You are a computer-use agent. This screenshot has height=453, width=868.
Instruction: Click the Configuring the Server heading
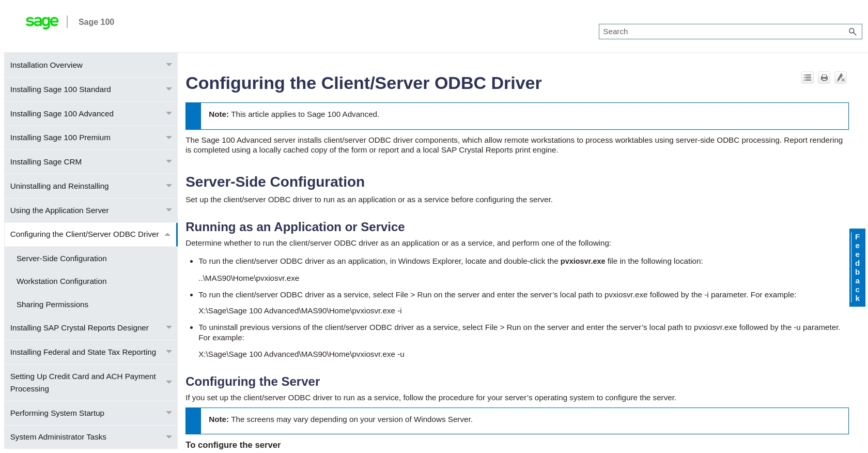253,382
